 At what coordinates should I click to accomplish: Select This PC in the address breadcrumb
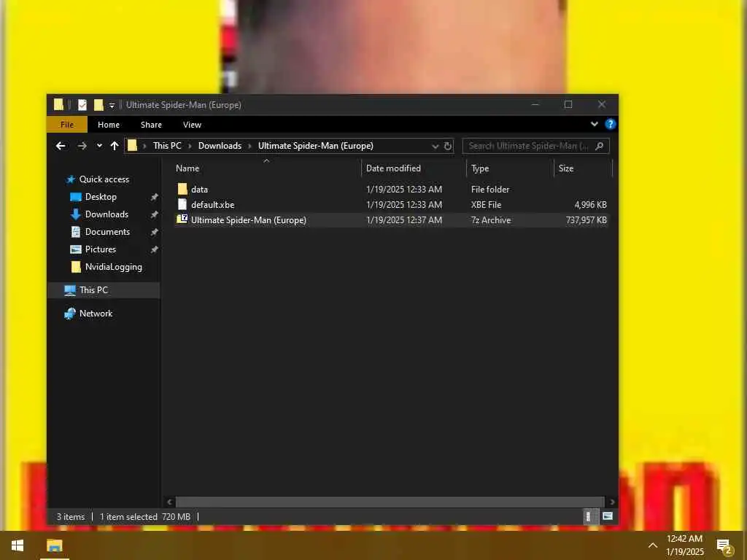[167, 146]
